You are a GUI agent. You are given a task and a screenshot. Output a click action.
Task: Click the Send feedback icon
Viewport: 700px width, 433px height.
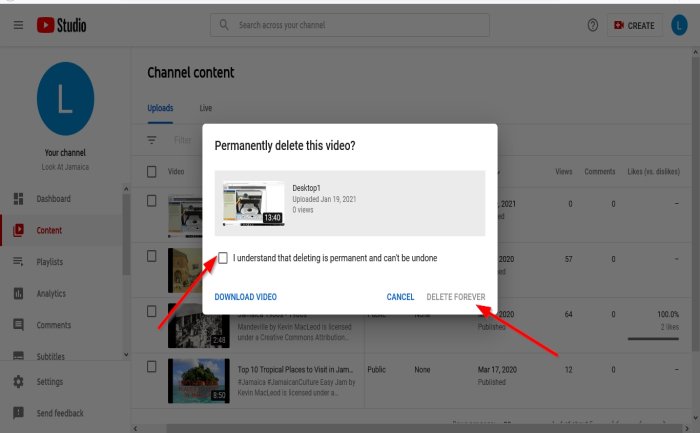18,413
